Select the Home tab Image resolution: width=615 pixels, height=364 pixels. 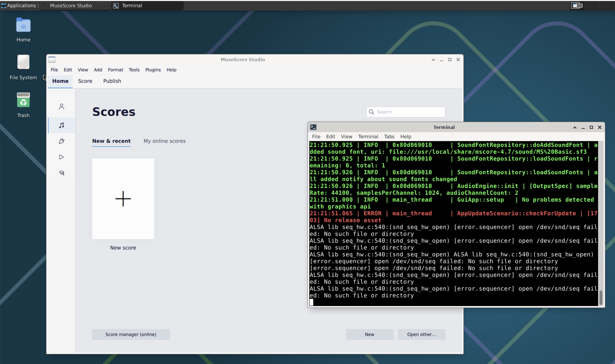(x=60, y=81)
